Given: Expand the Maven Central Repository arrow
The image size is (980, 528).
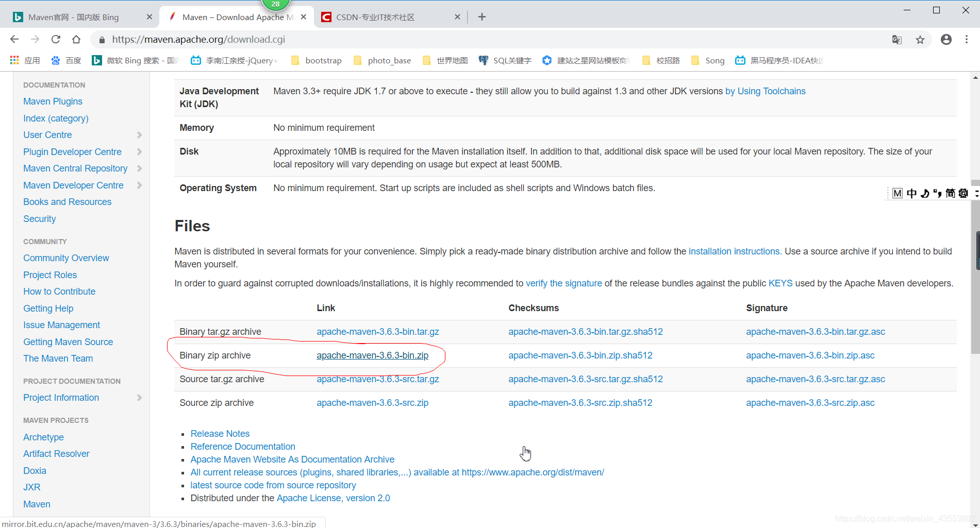Looking at the screenshot, I should (139, 168).
